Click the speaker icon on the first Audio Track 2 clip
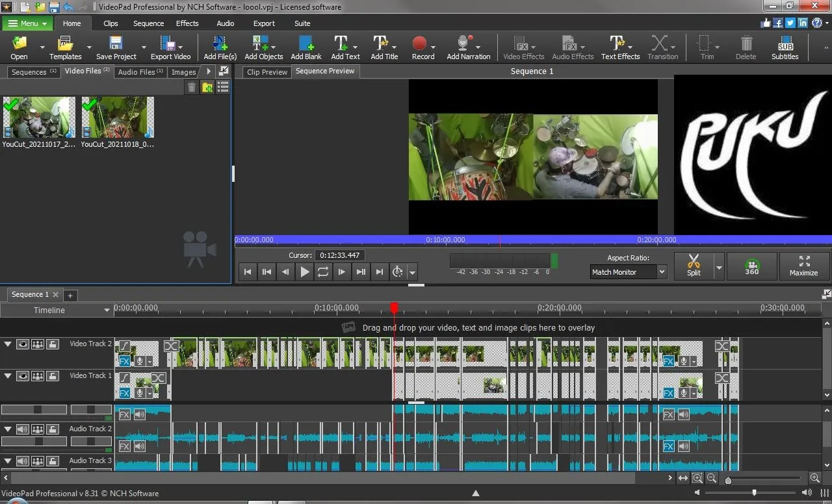The width and height of the screenshot is (832, 504). (139, 446)
